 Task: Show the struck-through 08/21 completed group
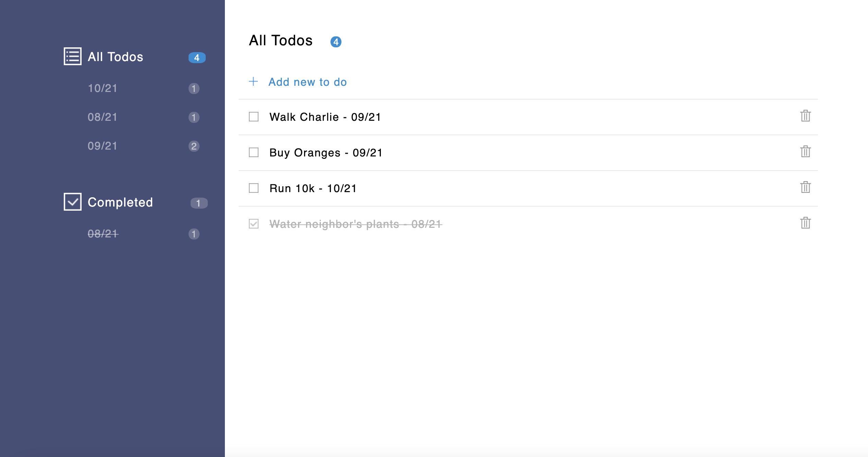(103, 234)
